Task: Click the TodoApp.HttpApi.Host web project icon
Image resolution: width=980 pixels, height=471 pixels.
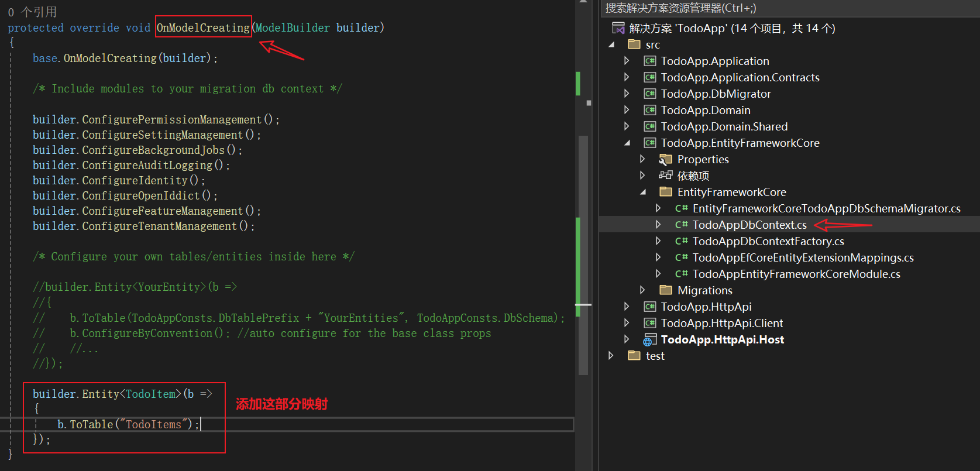Action: (x=649, y=340)
